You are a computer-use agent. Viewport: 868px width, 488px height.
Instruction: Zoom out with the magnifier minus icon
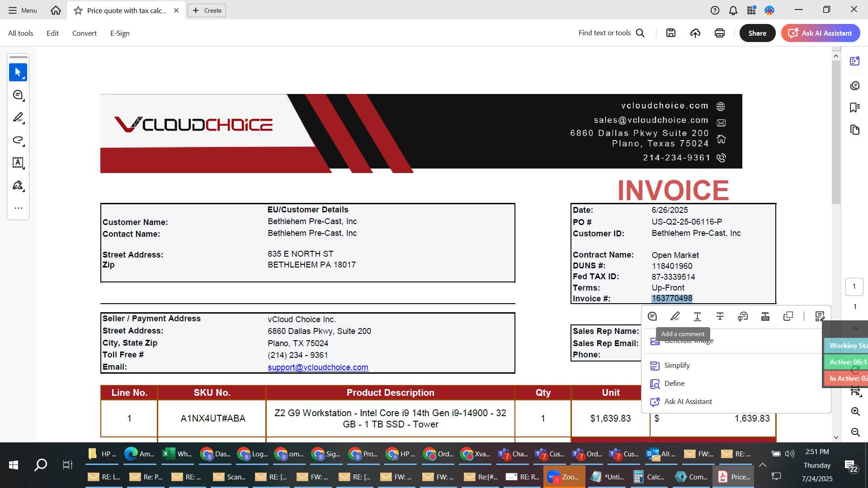tap(855, 432)
